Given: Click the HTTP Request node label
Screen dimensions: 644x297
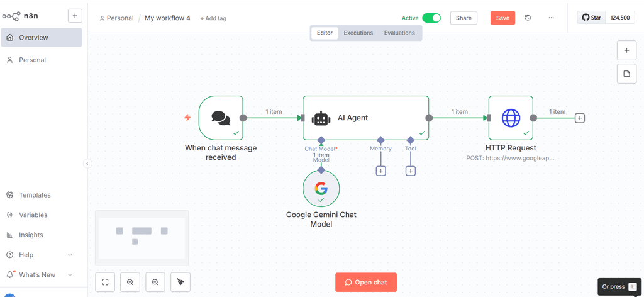Looking at the screenshot, I should click(511, 148).
